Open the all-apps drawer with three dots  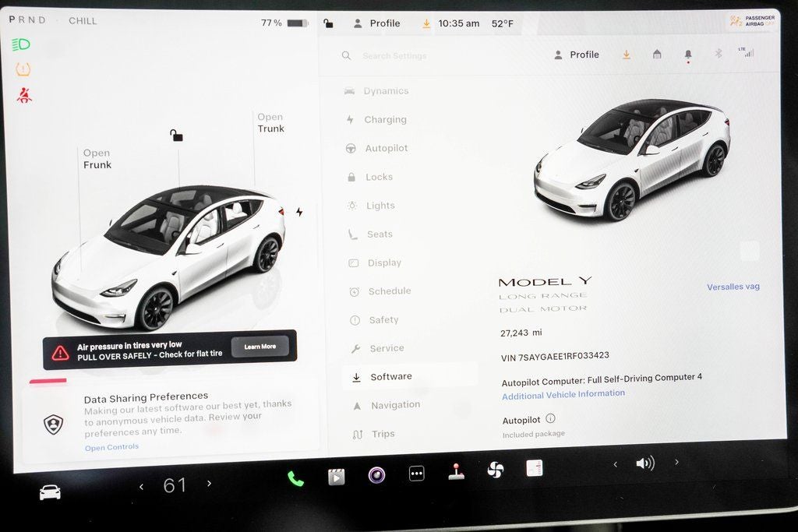pos(416,473)
